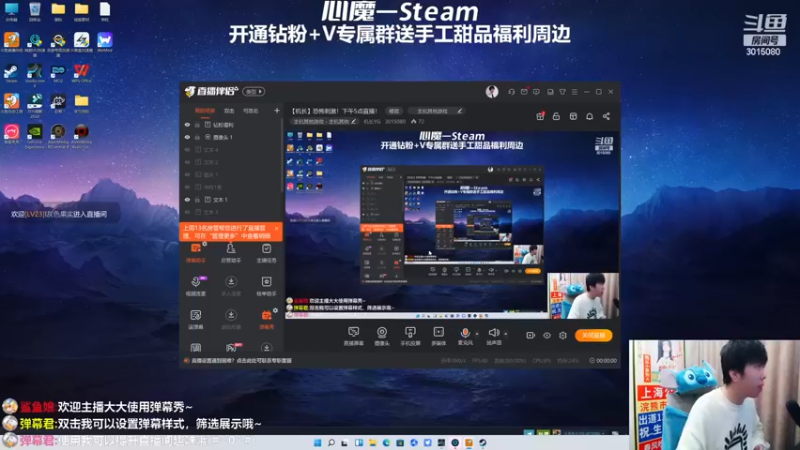The height and width of the screenshot is (450, 800).
Task: Edit the category pill under room title
Action: (324, 121)
